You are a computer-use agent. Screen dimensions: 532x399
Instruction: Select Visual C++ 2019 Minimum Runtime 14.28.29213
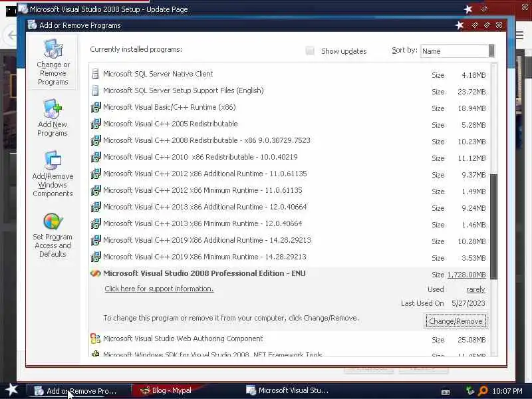[289, 257]
